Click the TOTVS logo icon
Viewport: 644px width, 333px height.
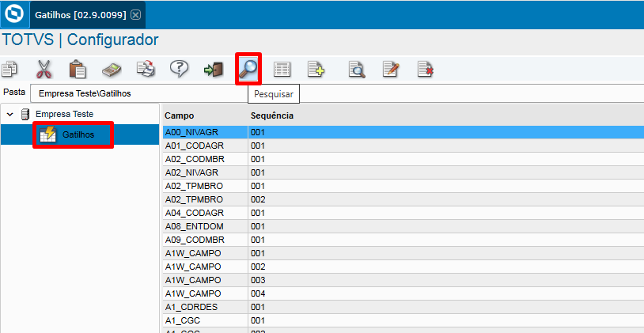[x=15, y=15]
